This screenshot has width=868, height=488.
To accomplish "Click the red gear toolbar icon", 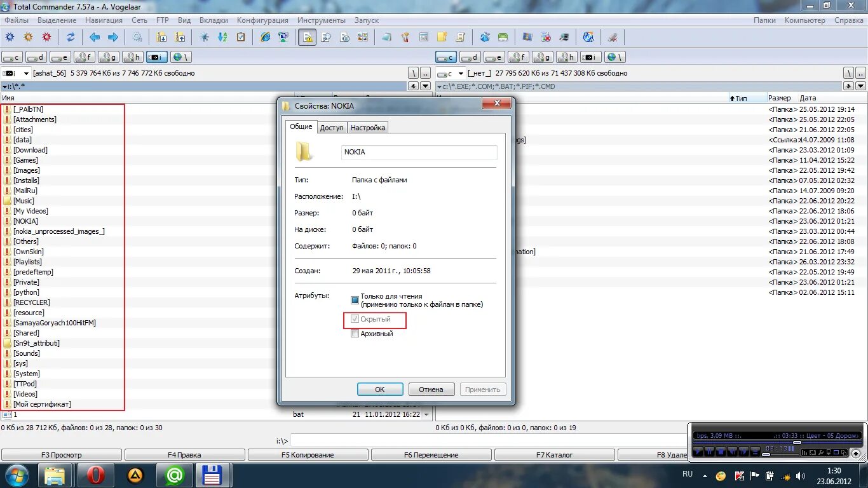I will point(46,37).
